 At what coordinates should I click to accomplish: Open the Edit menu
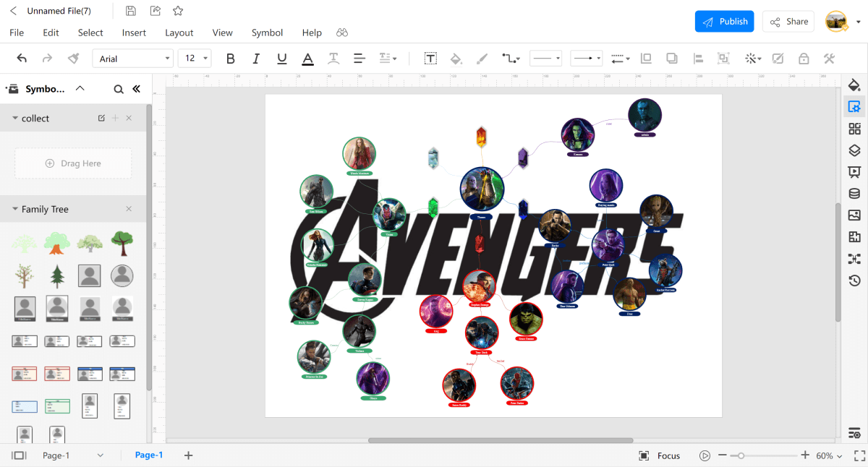pyautogui.click(x=51, y=33)
